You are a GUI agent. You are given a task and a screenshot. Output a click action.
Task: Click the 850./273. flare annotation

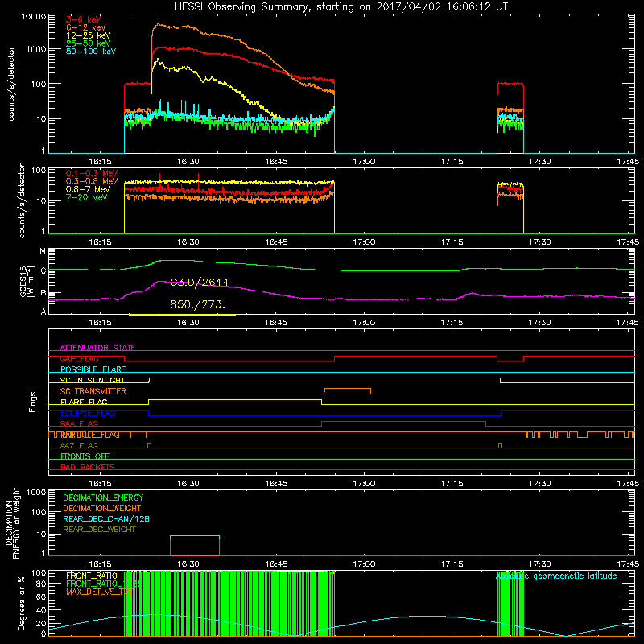coord(198,305)
